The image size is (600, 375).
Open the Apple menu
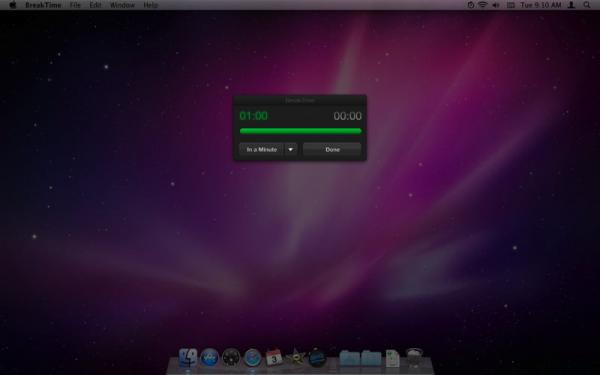(x=13, y=5)
